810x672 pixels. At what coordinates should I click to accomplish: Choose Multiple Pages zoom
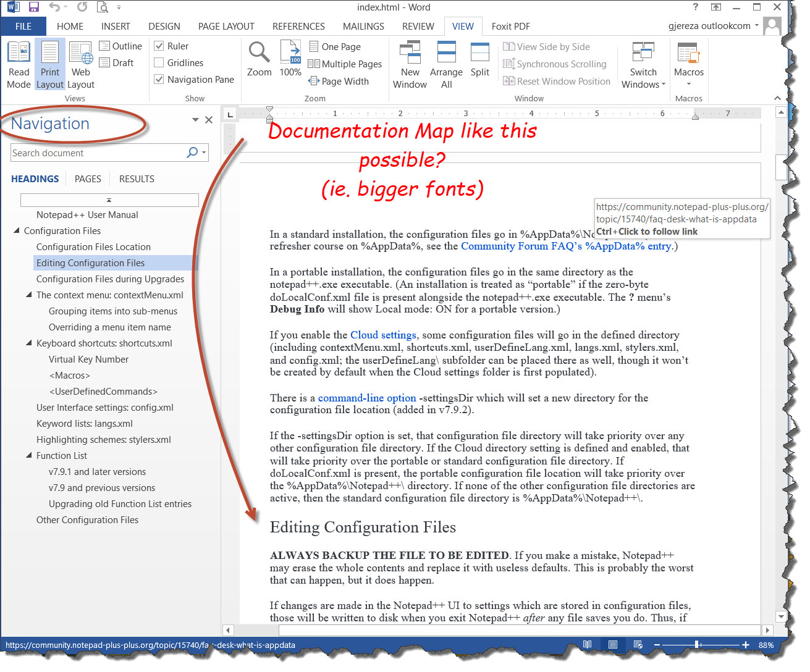click(345, 64)
